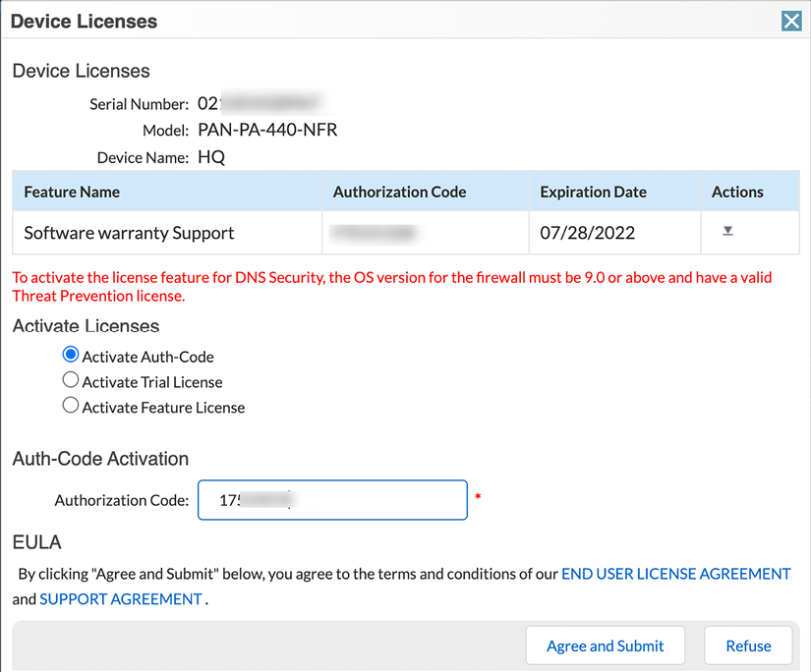Click Feature Name column header
The width and height of the screenshot is (811, 672).
[x=167, y=192]
